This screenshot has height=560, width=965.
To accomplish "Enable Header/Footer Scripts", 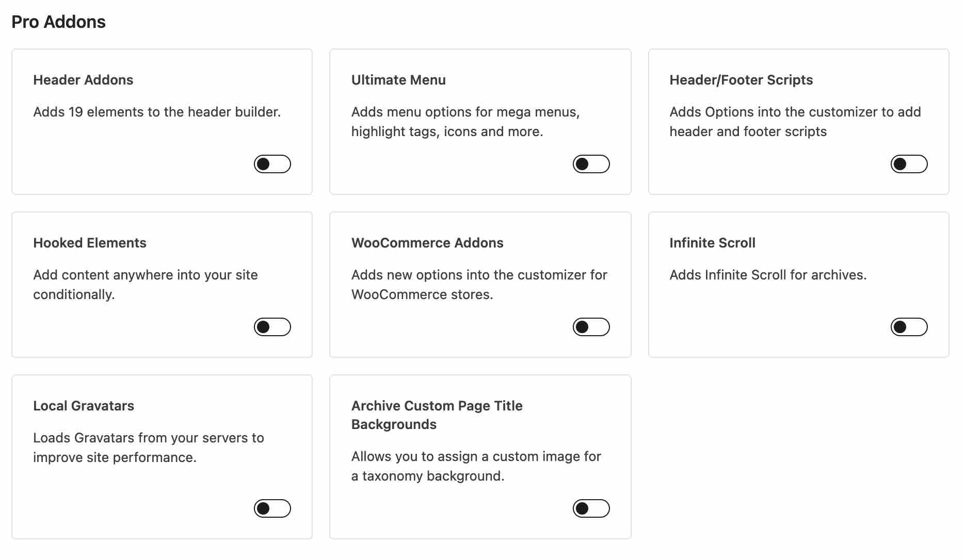I will (909, 164).
